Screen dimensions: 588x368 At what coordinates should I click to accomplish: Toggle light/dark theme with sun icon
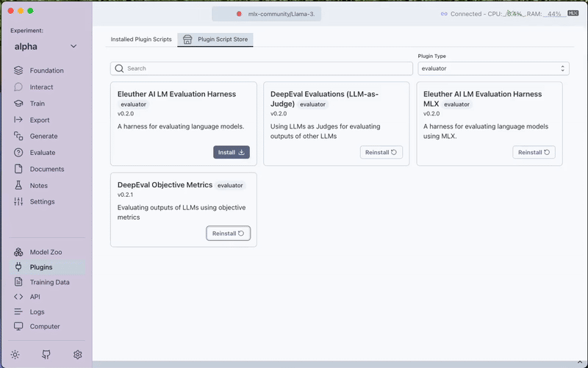15,354
